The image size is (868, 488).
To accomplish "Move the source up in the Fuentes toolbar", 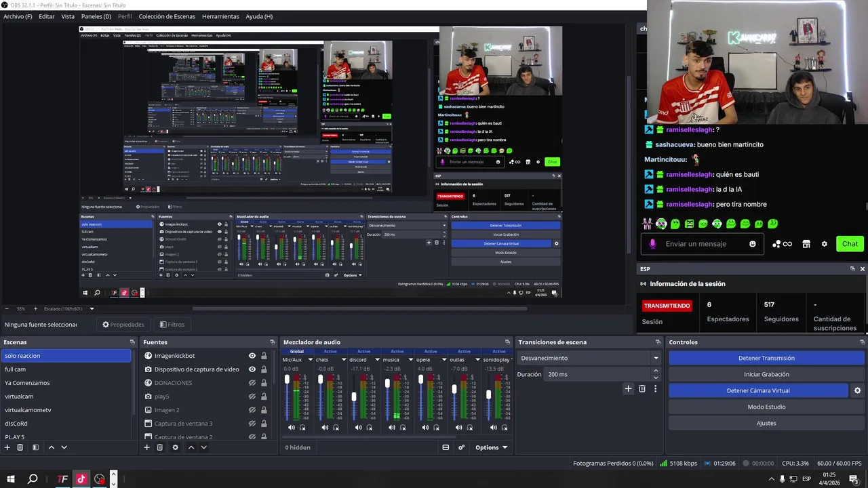I will pos(191,447).
